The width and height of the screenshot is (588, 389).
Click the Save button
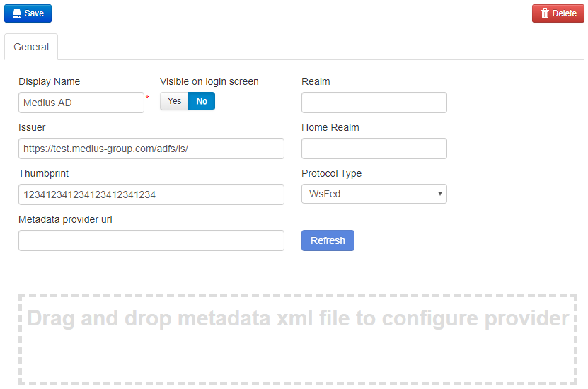tap(28, 13)
